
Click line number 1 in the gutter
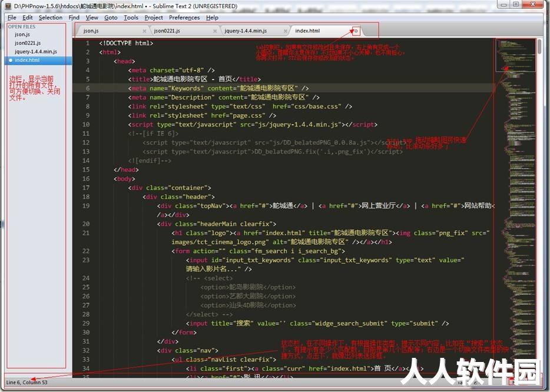pyautogui.click(x=87, y=43)
